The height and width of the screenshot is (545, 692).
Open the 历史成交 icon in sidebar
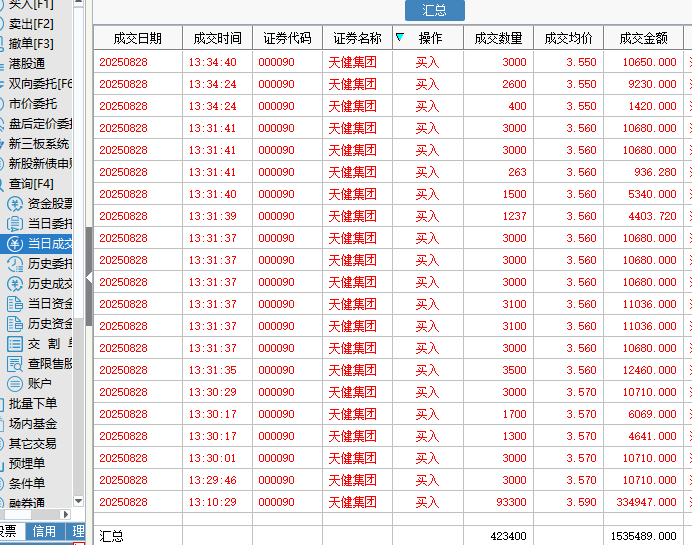15,284
